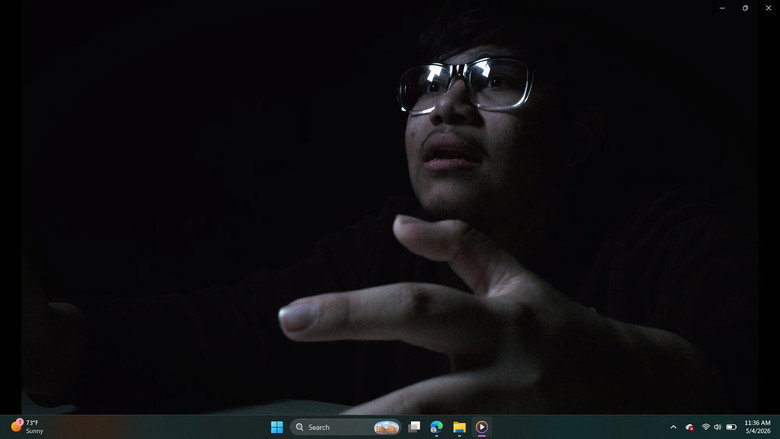The height and width of the screenshot is (439, 780).
Task: Click the video frame to toggle playback
Action: [x=390, y=207]
